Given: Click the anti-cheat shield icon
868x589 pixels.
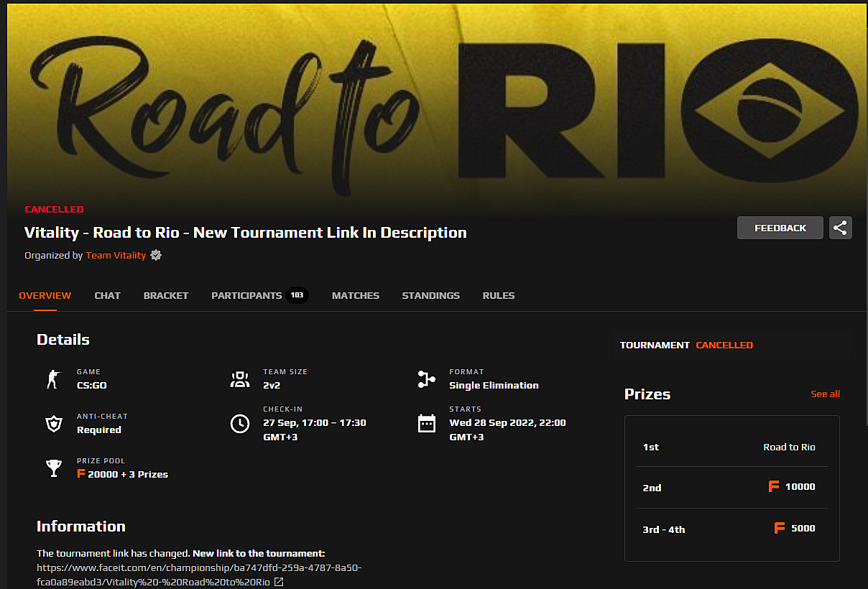Looking at the screenshot, I should point(53,424).
